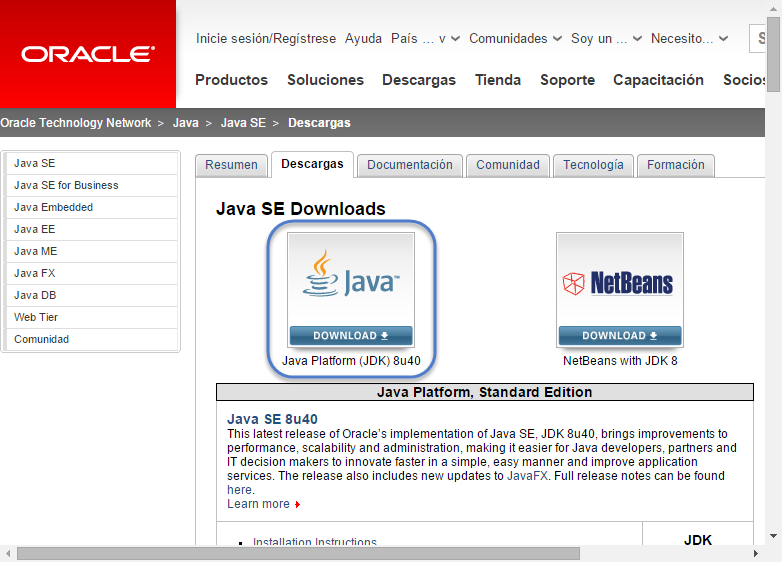Click the vertical scrollbar thumb
Viewport: 782px width, 562px height.
click(774, 54)
